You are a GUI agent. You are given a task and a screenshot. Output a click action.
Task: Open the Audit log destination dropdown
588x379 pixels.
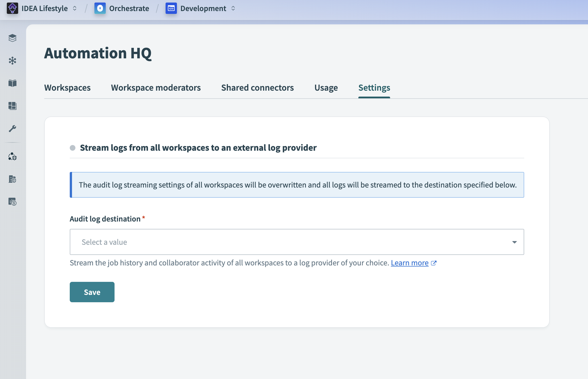[x=297, y=242]
